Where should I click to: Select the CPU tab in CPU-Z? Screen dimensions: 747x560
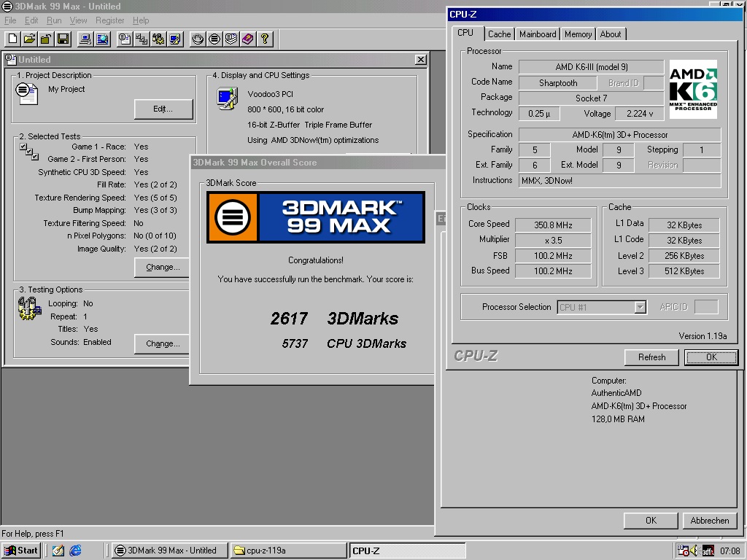(x=465, y=33)
